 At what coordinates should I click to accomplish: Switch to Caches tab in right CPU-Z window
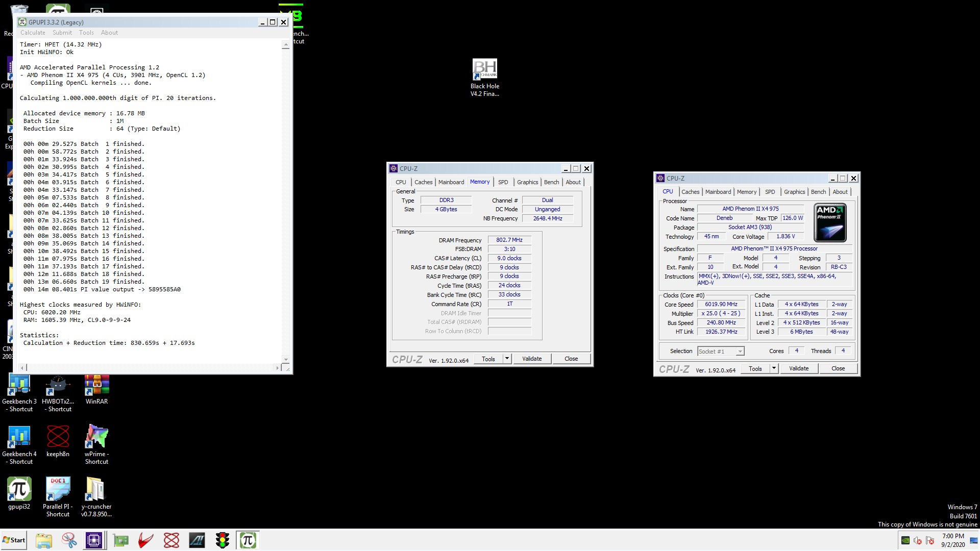click(690, 192)
